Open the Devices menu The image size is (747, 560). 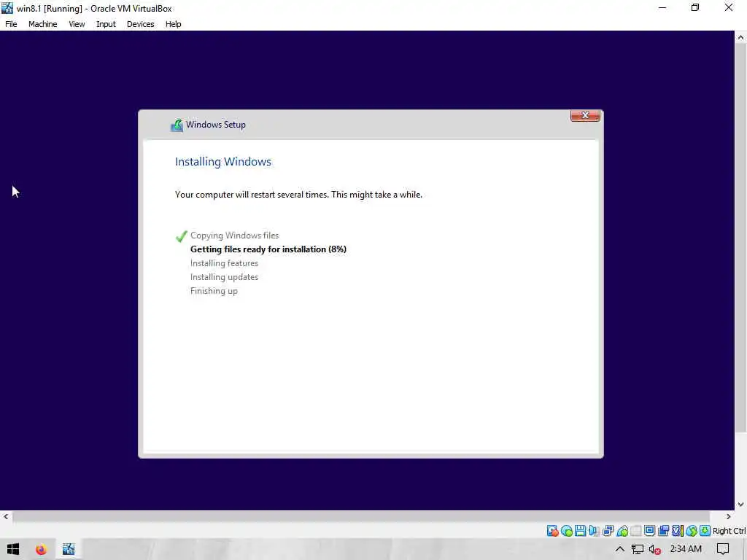click(x=141, y=24)
